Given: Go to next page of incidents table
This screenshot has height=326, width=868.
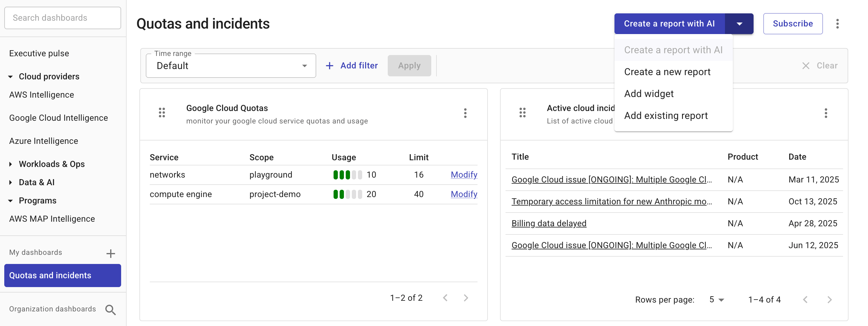Looking at the screenshot, I should [829, 300].
